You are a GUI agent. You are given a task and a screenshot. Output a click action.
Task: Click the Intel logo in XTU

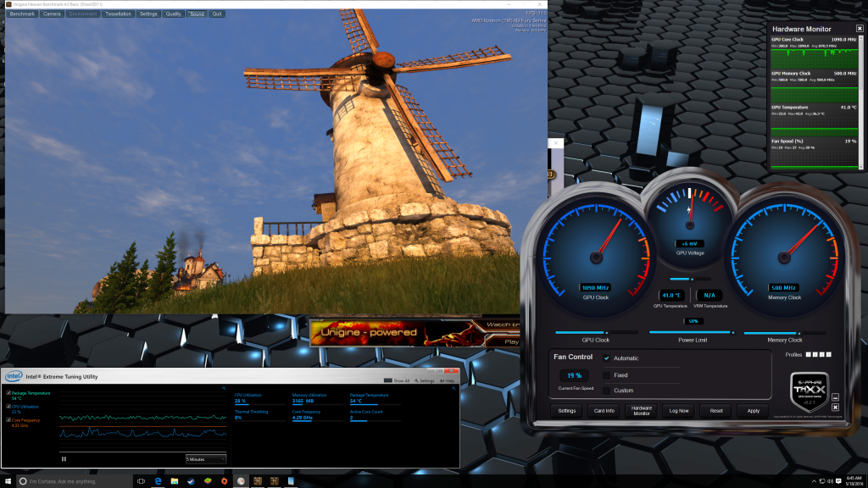coord(14,376)
